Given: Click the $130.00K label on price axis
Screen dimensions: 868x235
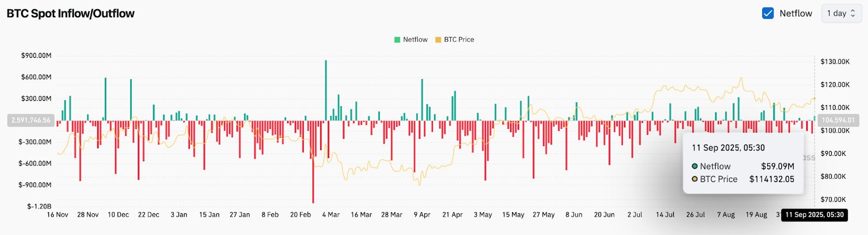Looking at the screenshot, I should pos(835,62).
